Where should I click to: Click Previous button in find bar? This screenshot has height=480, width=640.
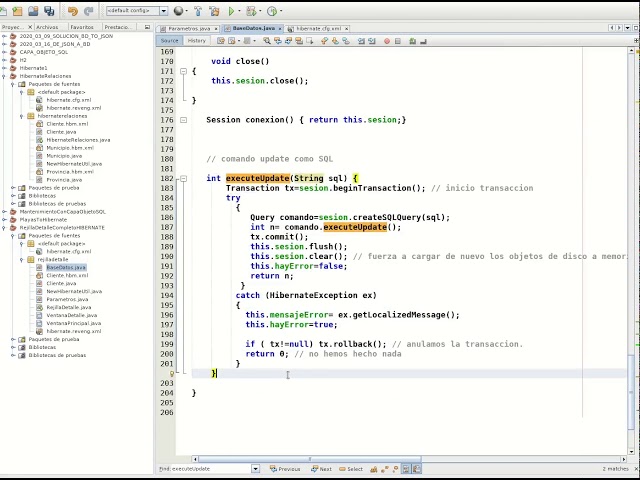(x=285, y=469)
